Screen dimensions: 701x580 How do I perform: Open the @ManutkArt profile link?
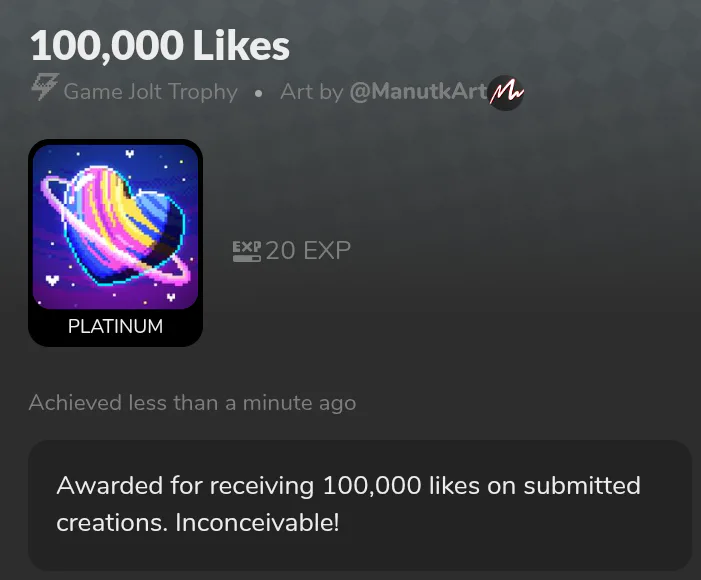coord(418,92)
